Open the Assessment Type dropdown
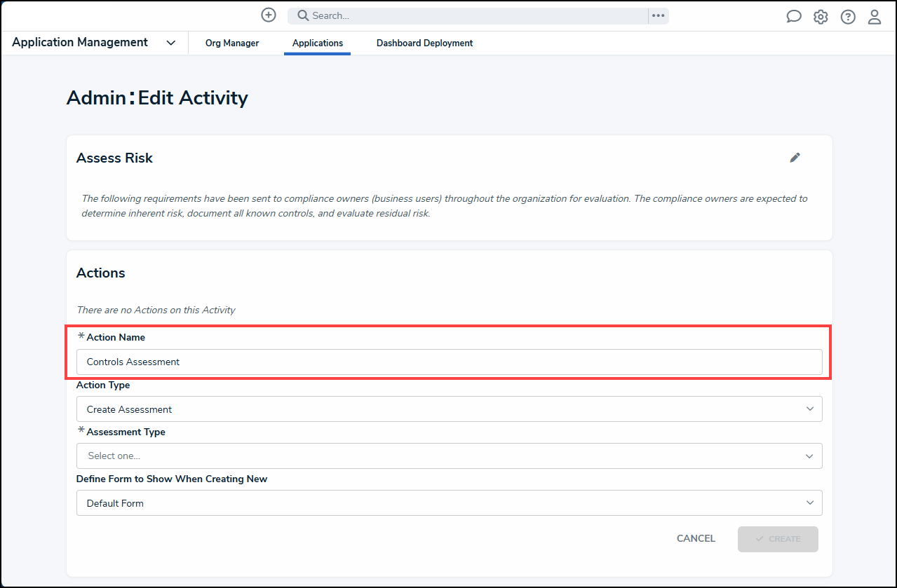The width and height of the screenshot is (897, 588). pyautogui.click(x=449, y=456)
